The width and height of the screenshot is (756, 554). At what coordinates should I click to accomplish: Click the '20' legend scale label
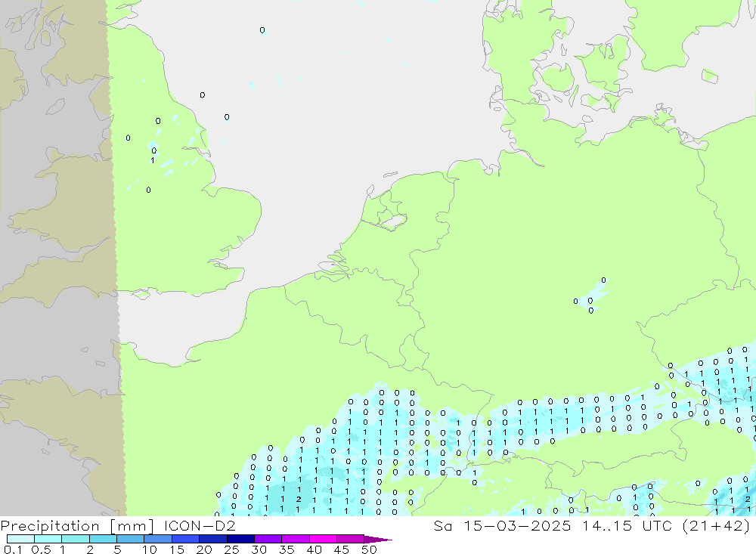[204, 549]
